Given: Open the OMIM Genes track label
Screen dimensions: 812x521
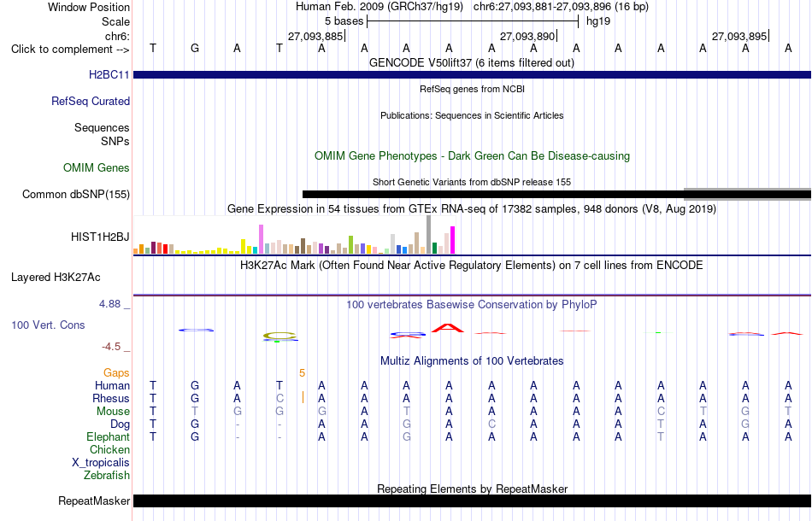Looking at the screenshot, I should point(96,167).
